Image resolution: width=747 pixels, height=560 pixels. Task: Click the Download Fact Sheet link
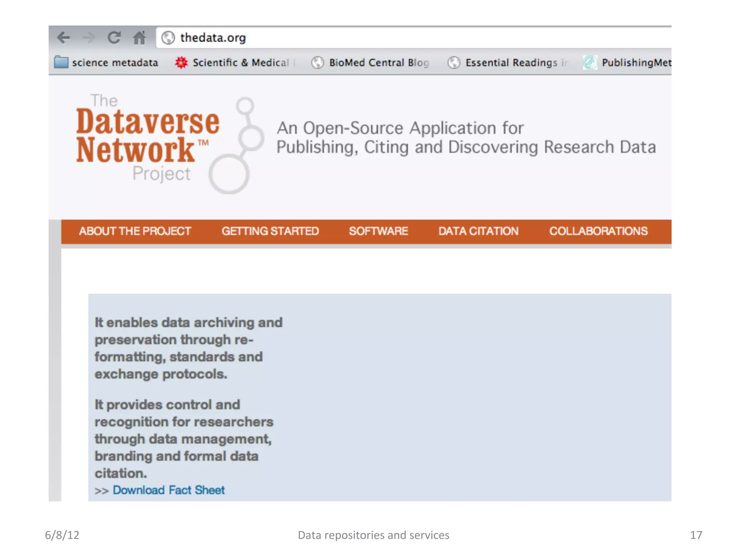coord(169,490)
